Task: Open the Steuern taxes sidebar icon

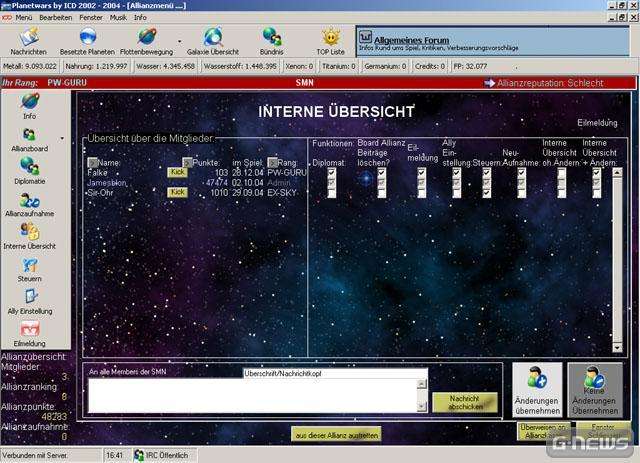Action: point(30,265)
